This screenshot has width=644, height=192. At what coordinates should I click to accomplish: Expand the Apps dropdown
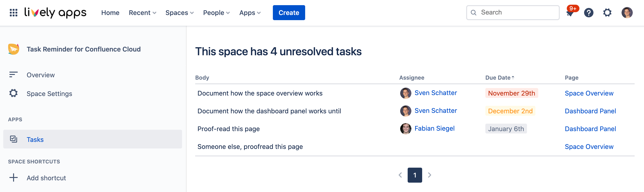click(250, 13)
